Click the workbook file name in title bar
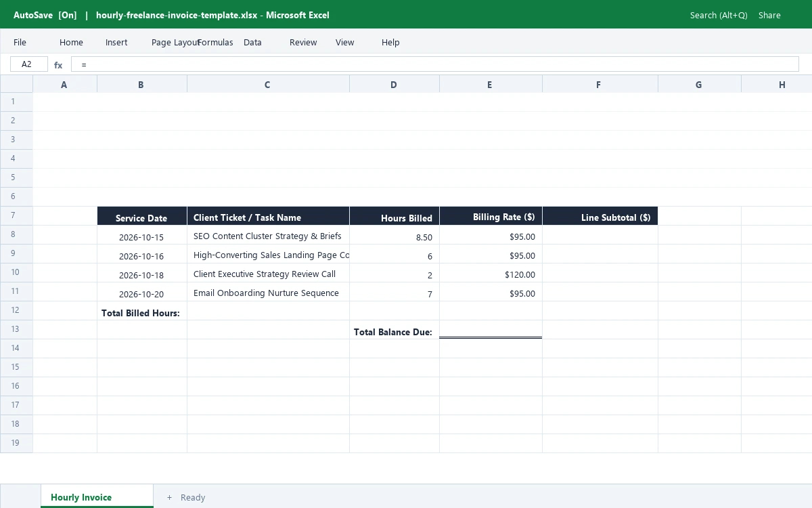812x508 pixels. (x=177, y=15)
